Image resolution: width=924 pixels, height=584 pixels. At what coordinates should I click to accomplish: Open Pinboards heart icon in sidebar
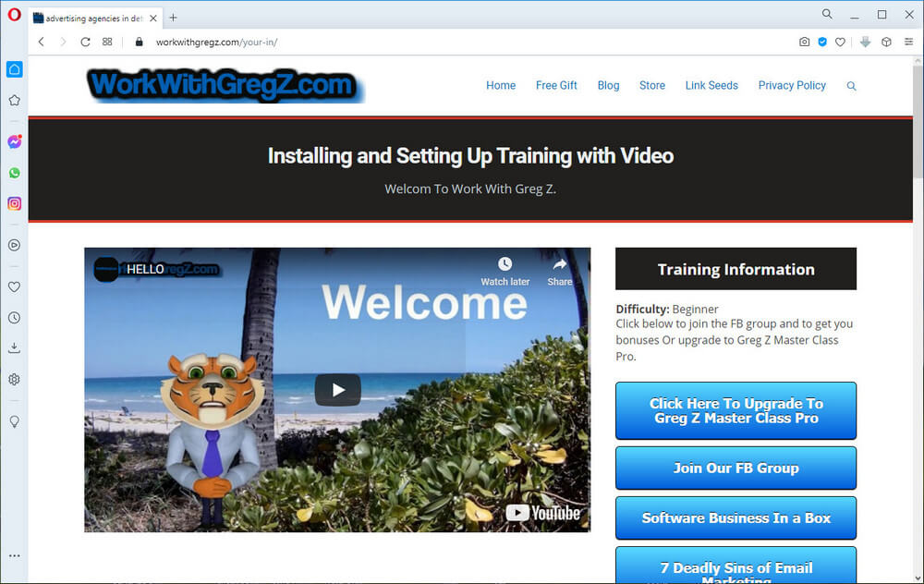point(14,287)
